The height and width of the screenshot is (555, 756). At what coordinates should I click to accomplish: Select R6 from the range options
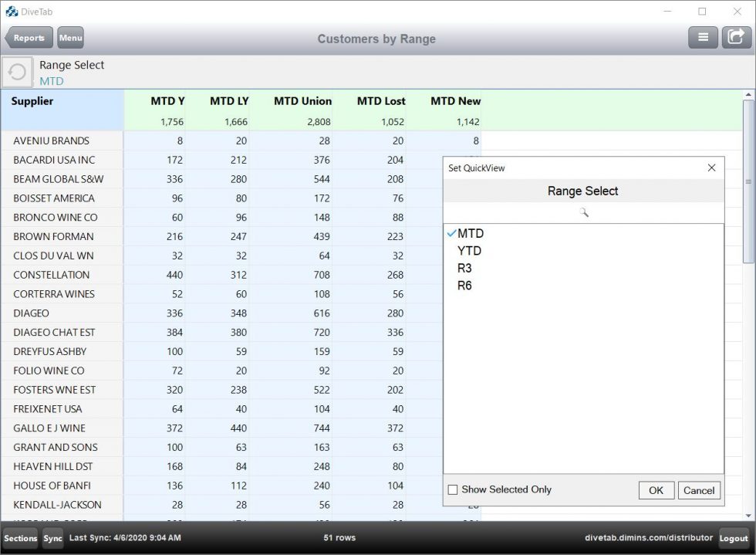click(x=465, y=284)
